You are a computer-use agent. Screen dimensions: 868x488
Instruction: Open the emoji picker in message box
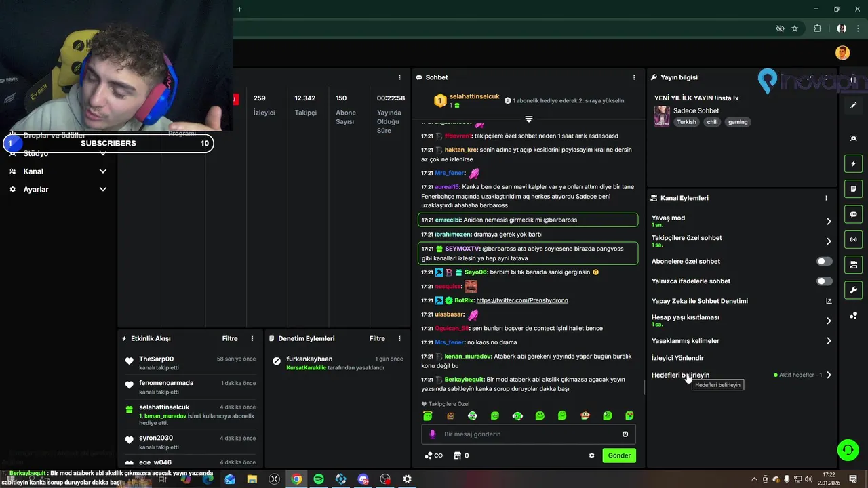625,434
